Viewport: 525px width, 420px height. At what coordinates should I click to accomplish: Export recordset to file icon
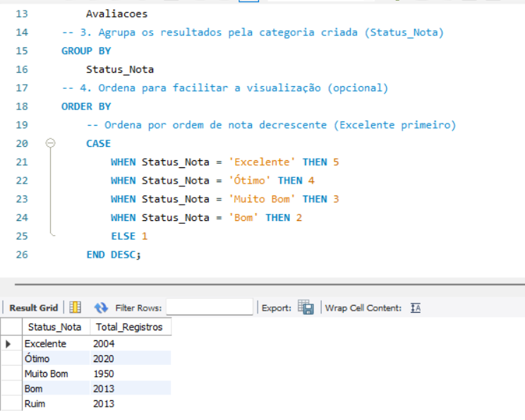point(306,307)
